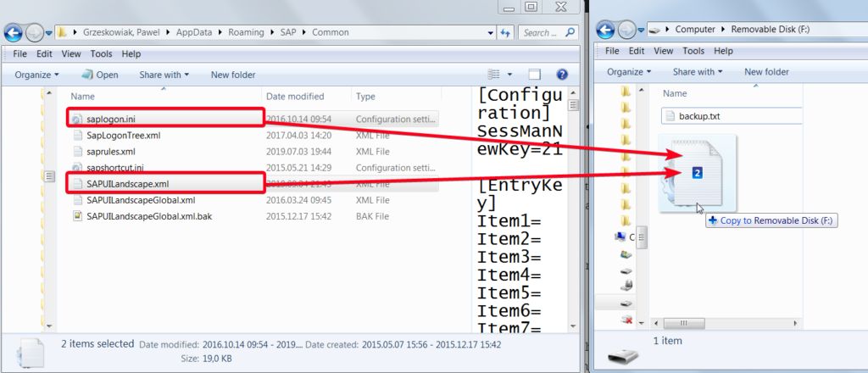Open Organize menu in Removable Disk window
868x373 pixels.
coord(629,72)
